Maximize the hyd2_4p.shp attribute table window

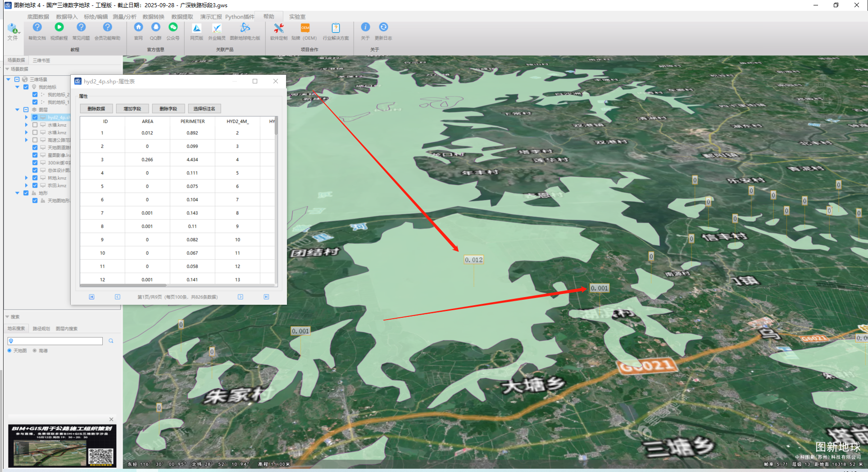255,81
